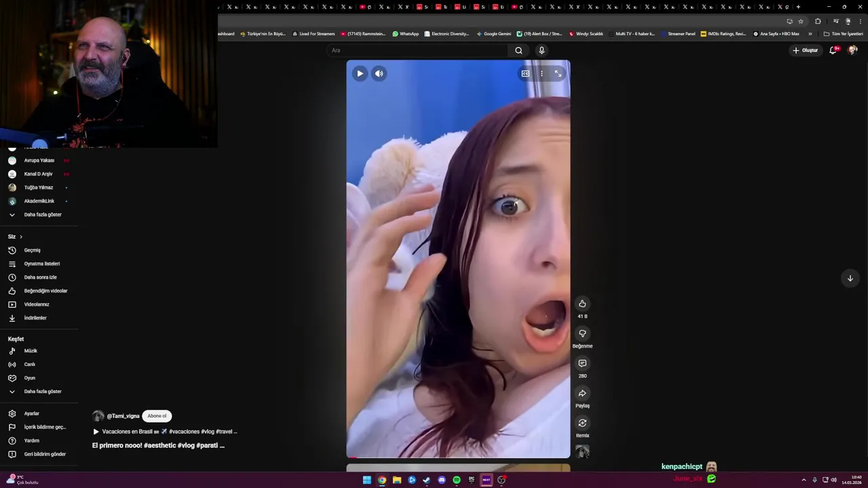Mute the Shorts video volume

(379, 74)
